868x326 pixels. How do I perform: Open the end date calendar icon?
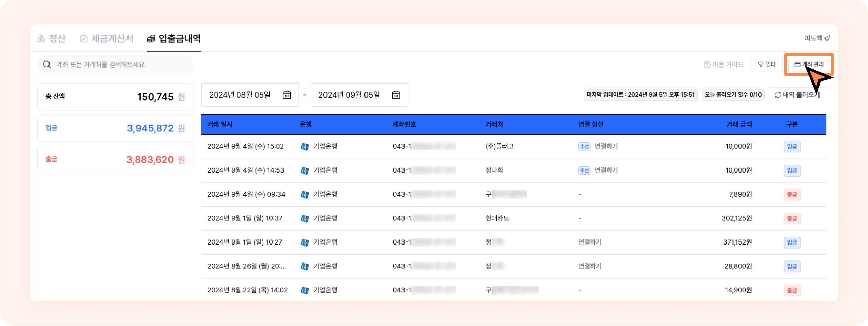pyautogui.click(x=396, y=95)
